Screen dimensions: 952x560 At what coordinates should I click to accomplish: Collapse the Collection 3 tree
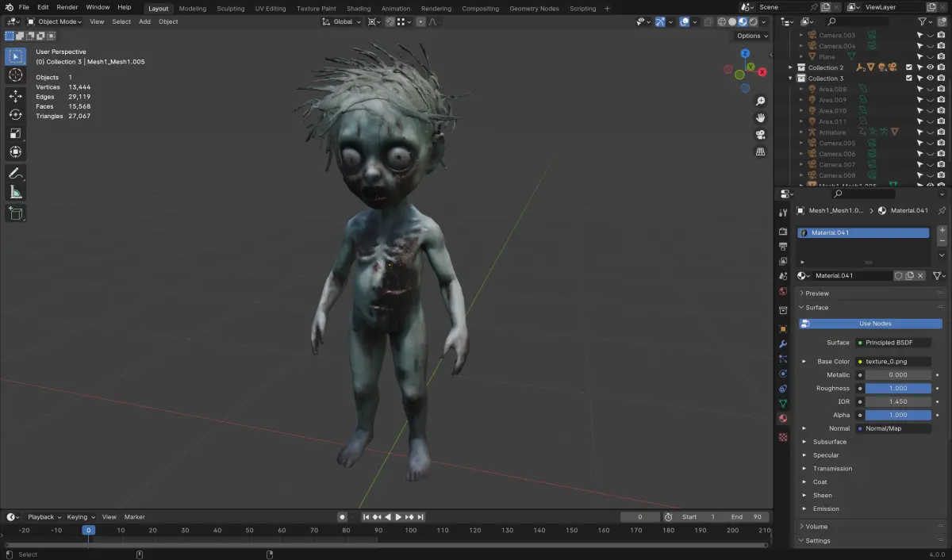point(789,78)
